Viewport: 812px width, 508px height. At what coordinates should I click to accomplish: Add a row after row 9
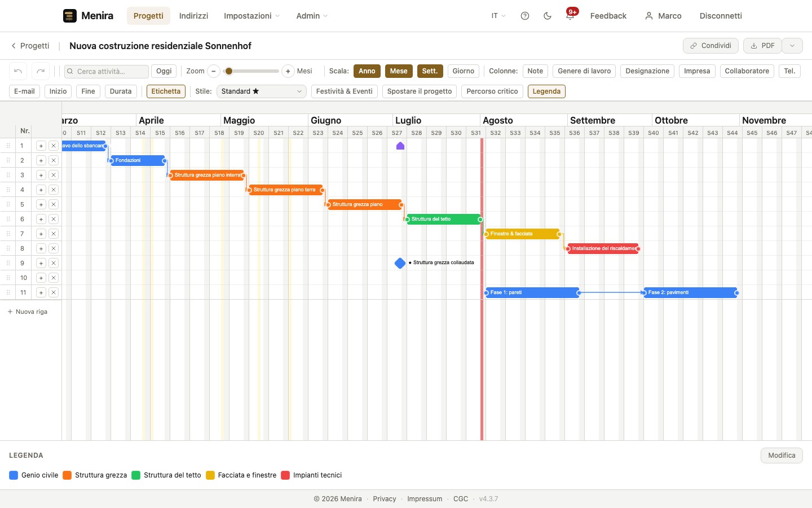tap(41, 263)
